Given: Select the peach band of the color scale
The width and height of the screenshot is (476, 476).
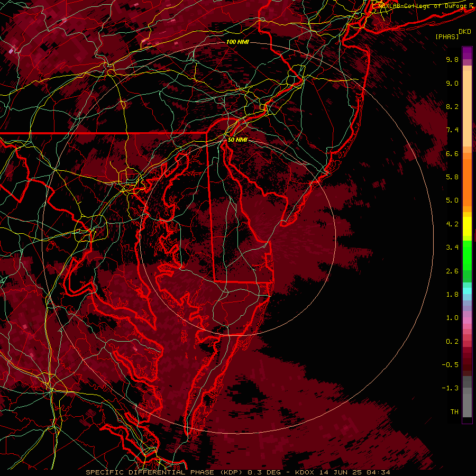Looking at the screenshot, I should click(x=467, y=108).
